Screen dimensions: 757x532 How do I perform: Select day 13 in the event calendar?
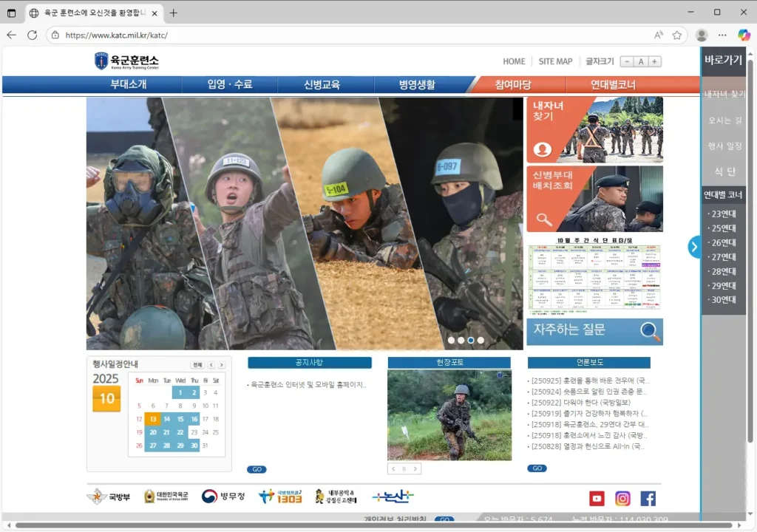[x=152, y=419]
